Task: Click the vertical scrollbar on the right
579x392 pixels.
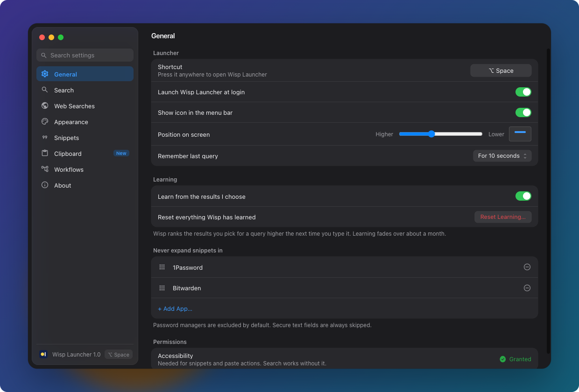Action: pos(548,201)
